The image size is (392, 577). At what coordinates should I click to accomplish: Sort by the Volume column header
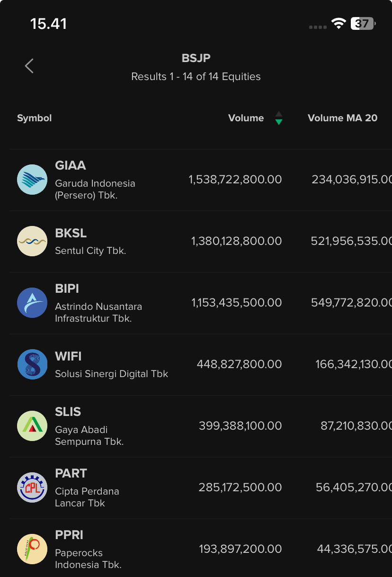[x=246, y=118]
